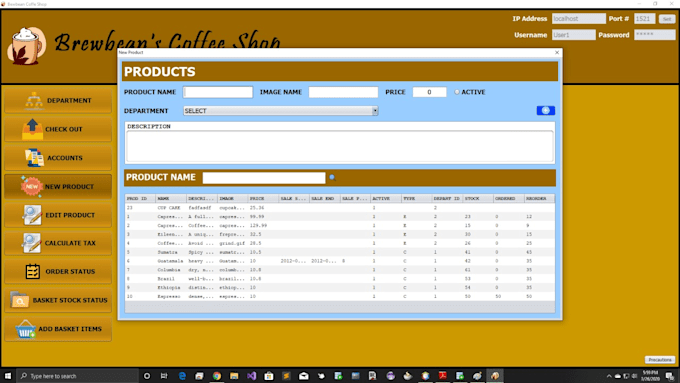Show hidden system tray icons
The width and height of the screenshot is (680, 383).
609,376
